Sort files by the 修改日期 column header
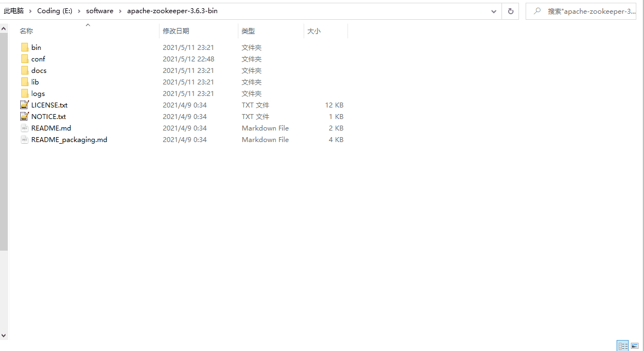 point(176,31)
